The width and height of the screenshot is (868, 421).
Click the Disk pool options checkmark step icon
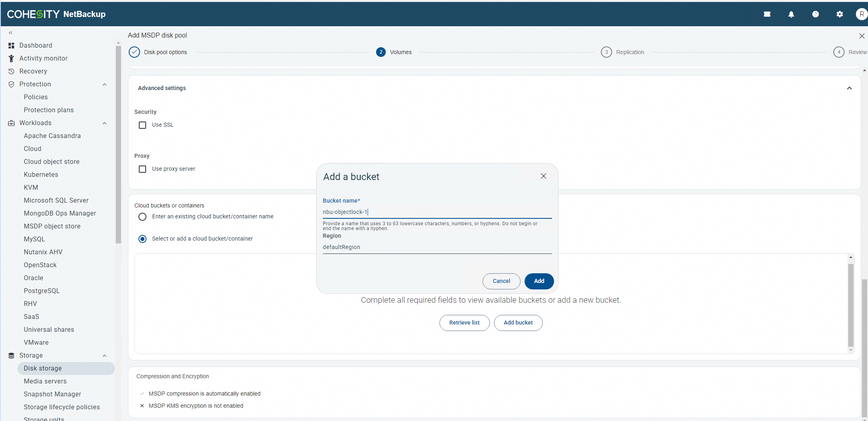coord(134,52)
